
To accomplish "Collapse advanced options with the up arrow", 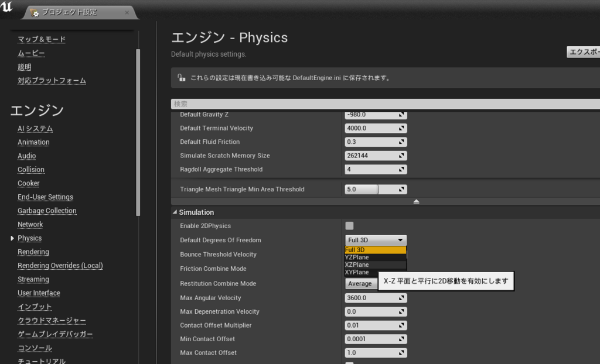I will coord(417,201).
